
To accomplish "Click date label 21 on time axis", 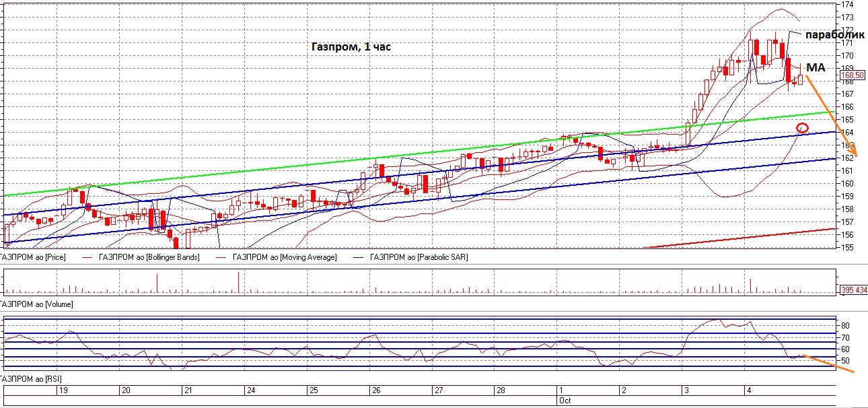I will click(x=188, y=390).
